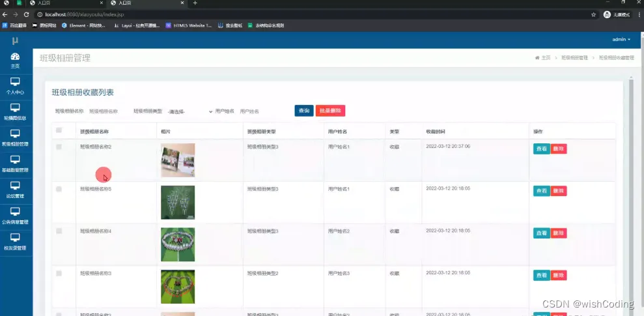The height and width of the screenshot is (316, 644).
Task: Open the photo thumbnail of 班级相册名称3
Action: (178, 287)
